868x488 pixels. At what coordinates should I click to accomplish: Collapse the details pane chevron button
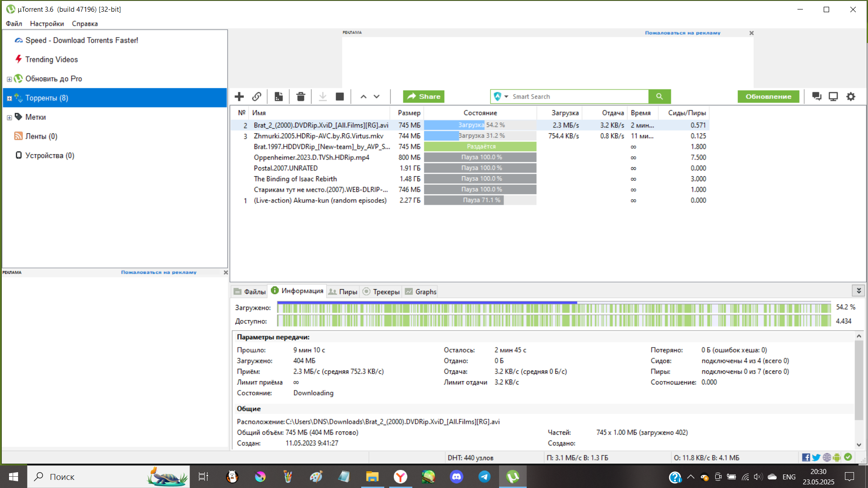859,290
